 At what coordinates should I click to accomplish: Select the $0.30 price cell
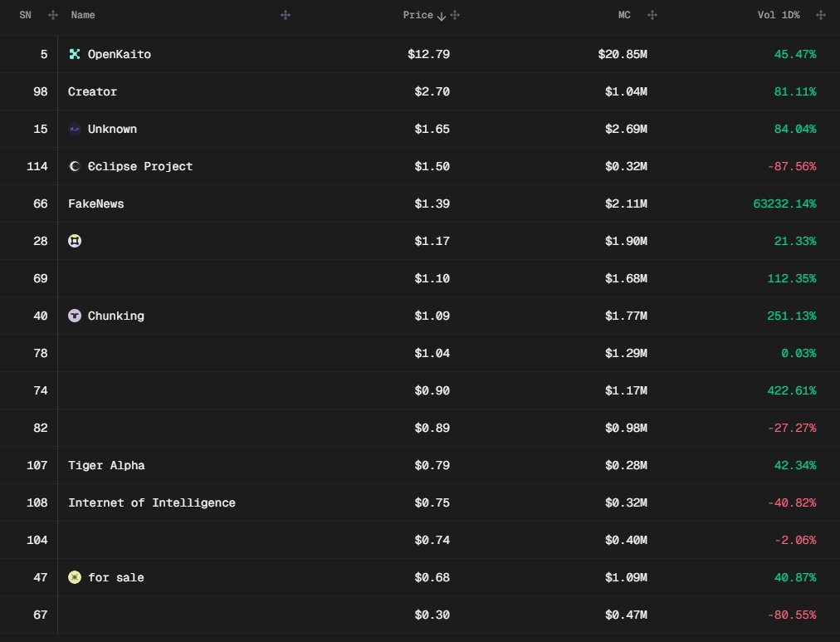click(432, 615)
